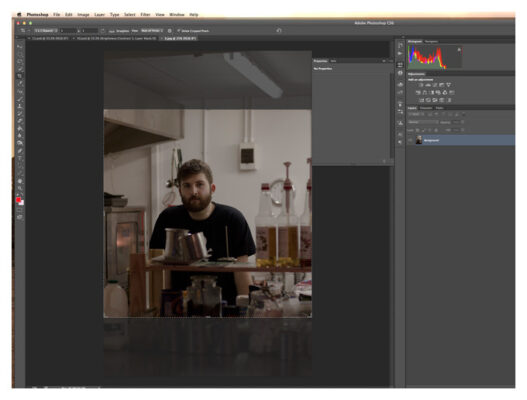Toggle Quick Mask mode below color swatches
The width and height of the screenshot is (527, 400).
(20, 210)
